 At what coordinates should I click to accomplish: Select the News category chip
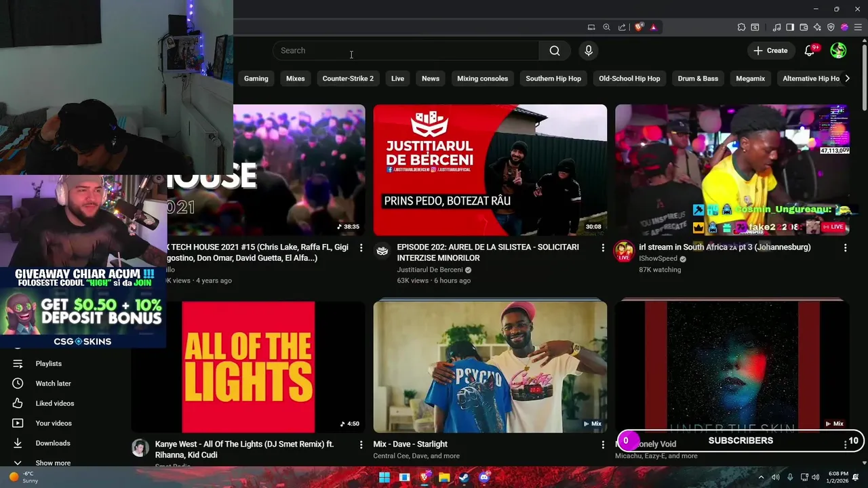[431, 79]
